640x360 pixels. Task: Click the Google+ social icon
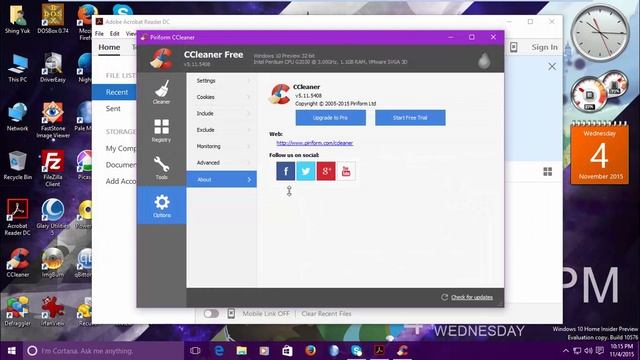click(x=326, y=171)
